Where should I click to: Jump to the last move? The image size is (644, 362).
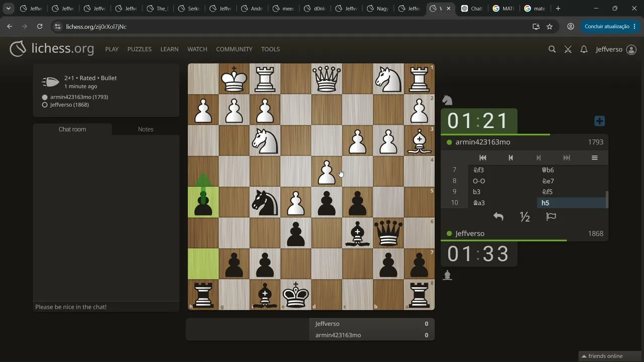tap(567, 158)
